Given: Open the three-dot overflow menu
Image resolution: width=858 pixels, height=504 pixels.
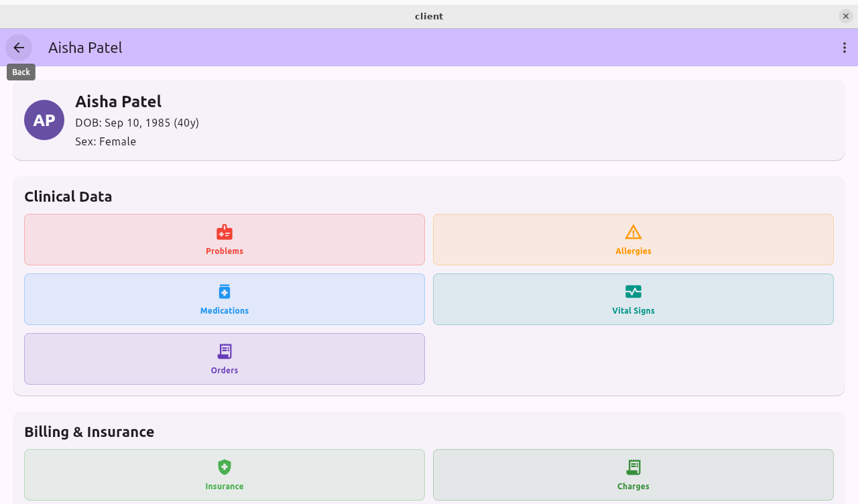Looking at the screenshot, I should (844, 48).
